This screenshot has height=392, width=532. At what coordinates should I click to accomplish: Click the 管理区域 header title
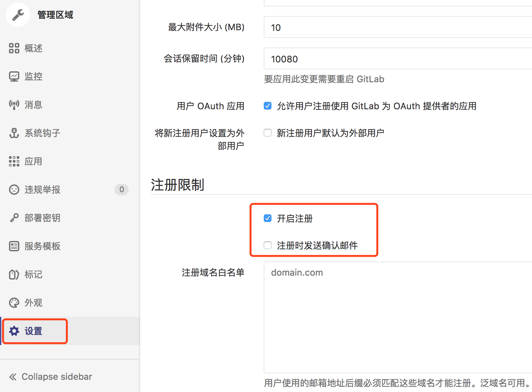[55, 15]
